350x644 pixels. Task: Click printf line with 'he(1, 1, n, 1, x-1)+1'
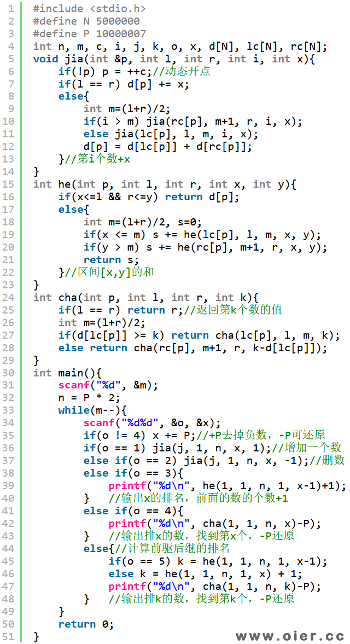(x=227, y=486)
